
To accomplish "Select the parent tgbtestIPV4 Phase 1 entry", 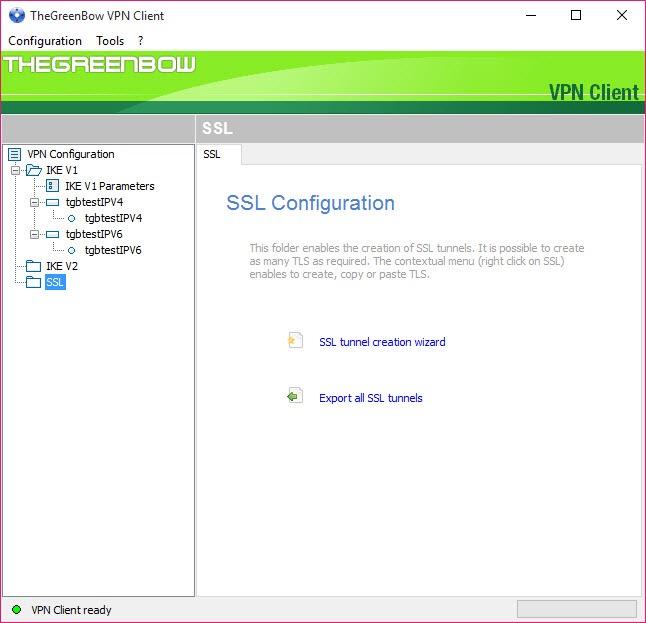I will click(94, 202).
